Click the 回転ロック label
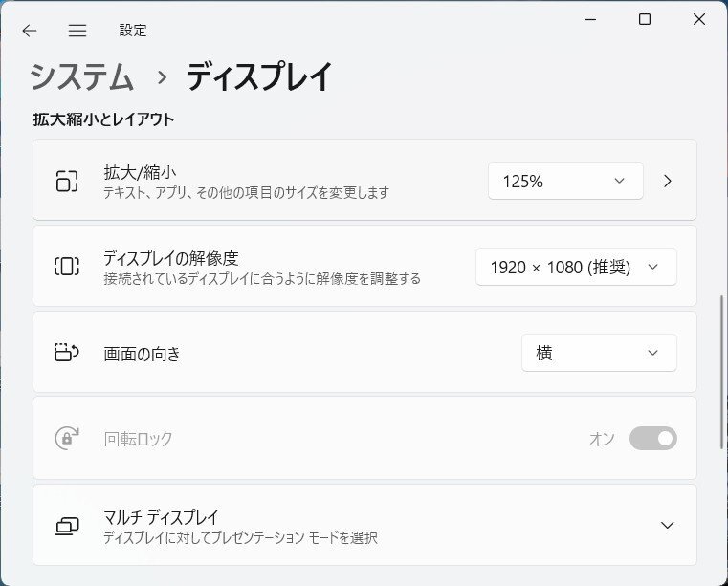This screenshot has height=586, width=728. 138,439
